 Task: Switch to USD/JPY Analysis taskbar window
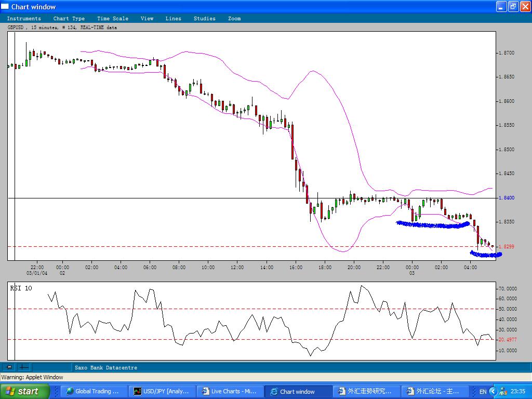coord(162,391)
